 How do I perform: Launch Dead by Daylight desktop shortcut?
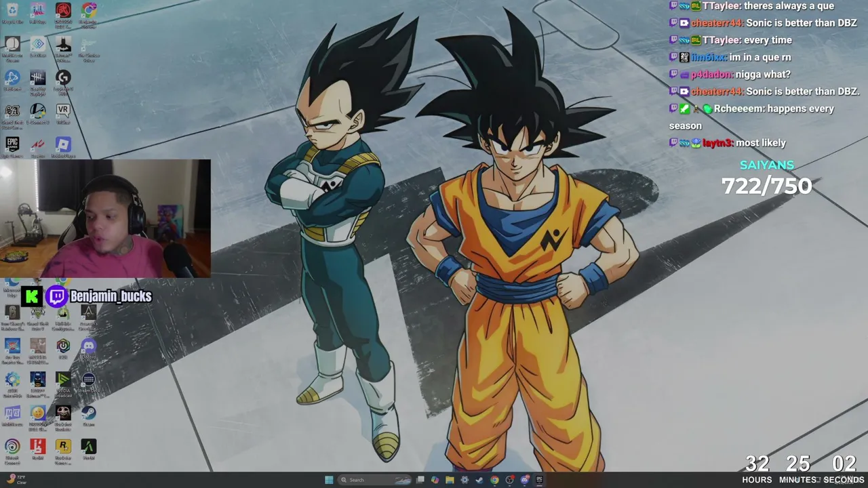[x=37, y=82]
